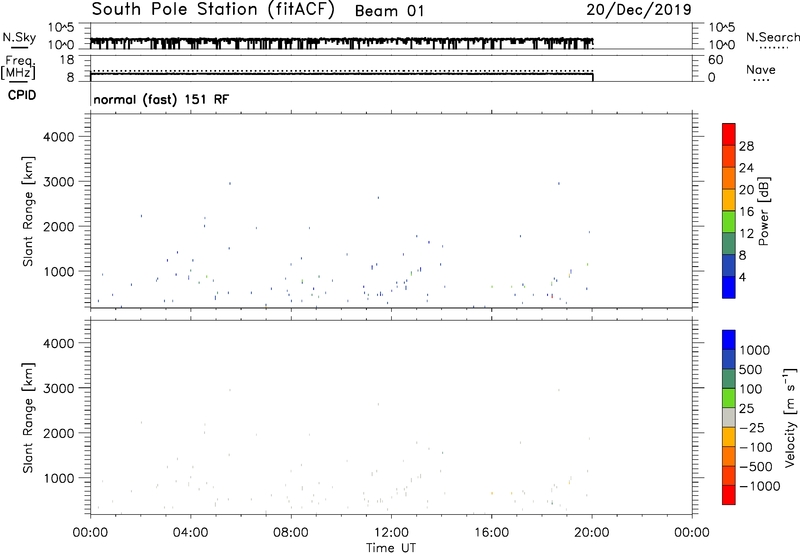Screen dimensions: 800x554
Task: Click the 'normal (fast) 151 RF' text
Action: point(161,99)
